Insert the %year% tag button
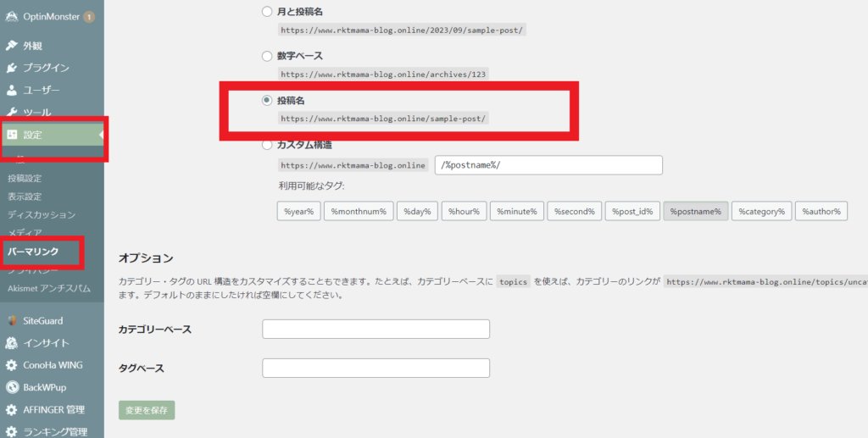868x438 pixels. pyautogui.click(x=298, y=211)
